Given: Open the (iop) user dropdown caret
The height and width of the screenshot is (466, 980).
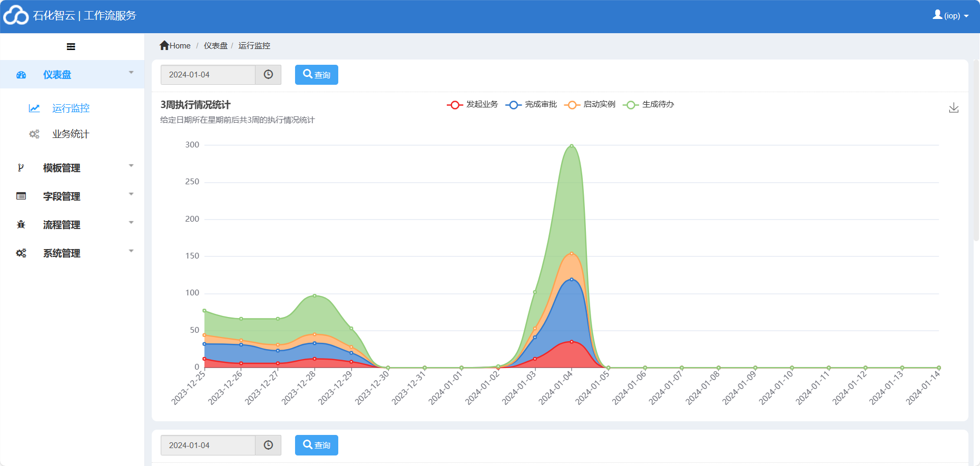Looking at the screenshot, I should click(966, 16).
